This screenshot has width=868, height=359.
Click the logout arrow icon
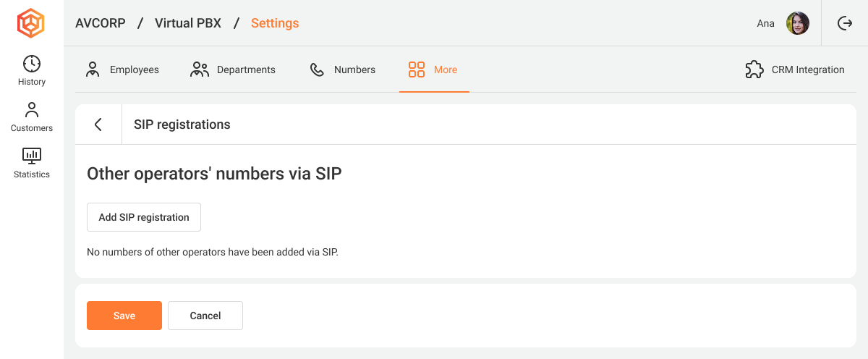pos(845,23)
